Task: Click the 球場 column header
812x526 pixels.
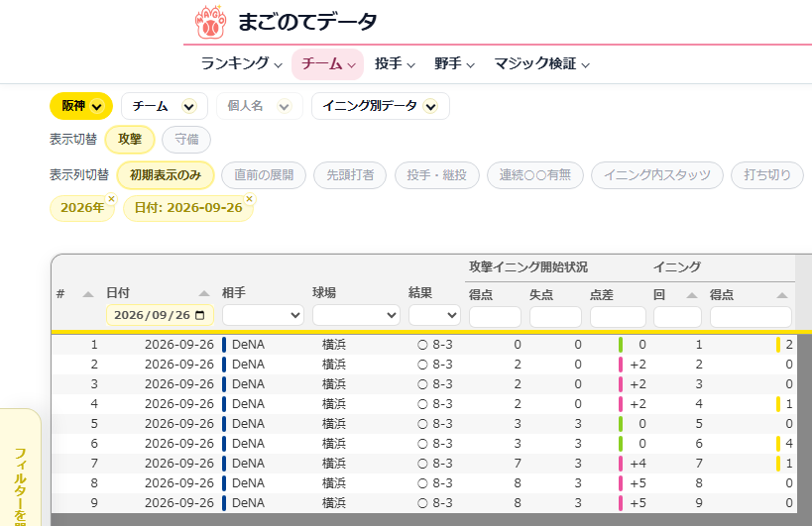Action: [324, 293]
